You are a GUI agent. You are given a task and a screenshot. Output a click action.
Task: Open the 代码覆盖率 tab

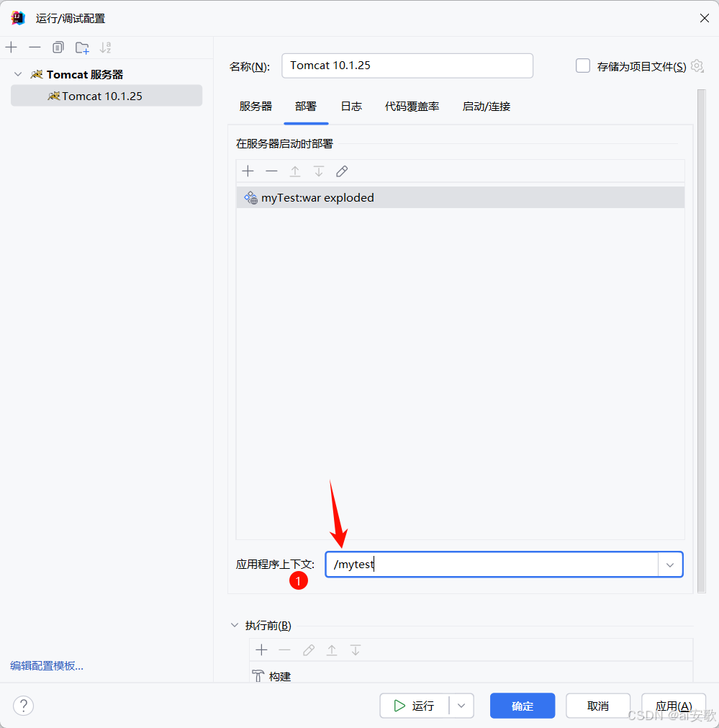click(412, 107)
